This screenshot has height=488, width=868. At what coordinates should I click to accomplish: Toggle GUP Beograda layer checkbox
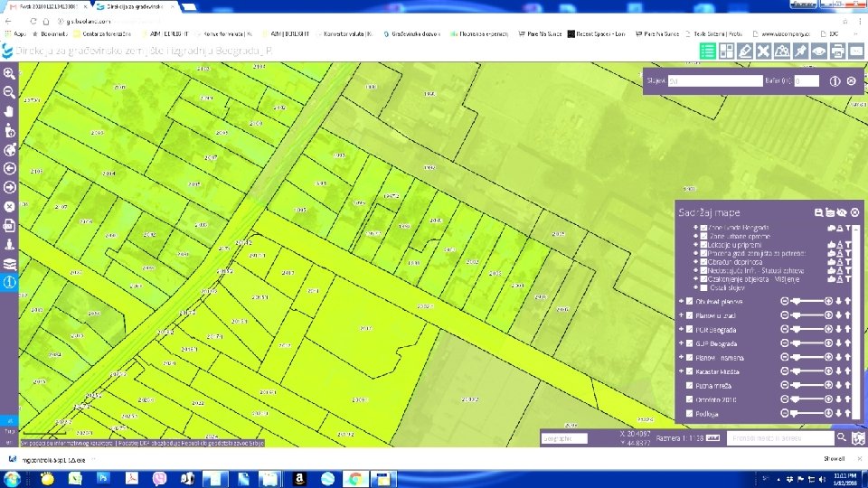coord(689,343)
